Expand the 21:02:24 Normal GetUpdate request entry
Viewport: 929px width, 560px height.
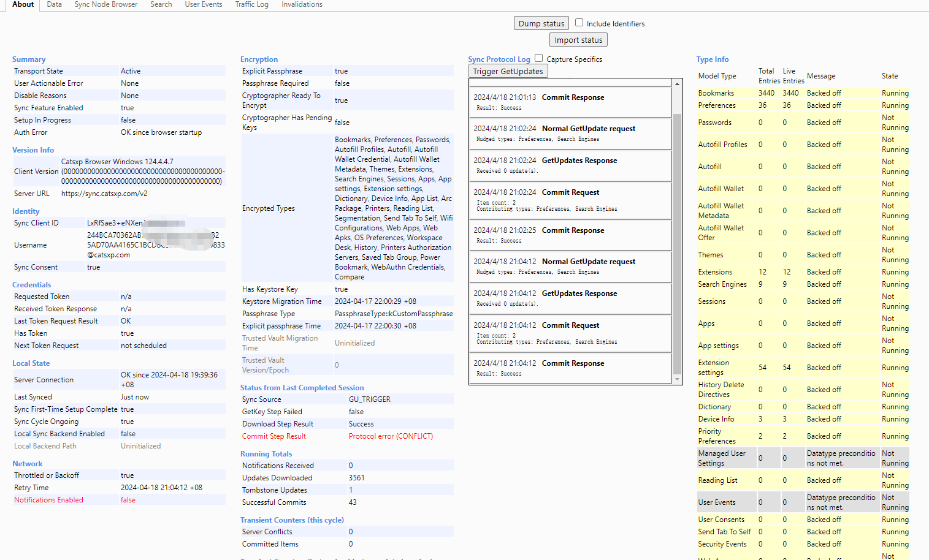point(588,129)
